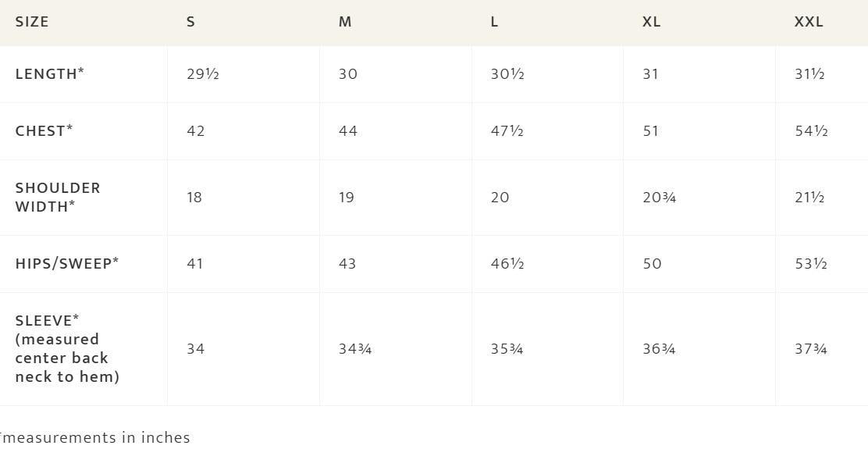The height and width of the screenshot is (449, 868).
Task: Click the 47½ chest value for L
Action: [x=507, y=131]
